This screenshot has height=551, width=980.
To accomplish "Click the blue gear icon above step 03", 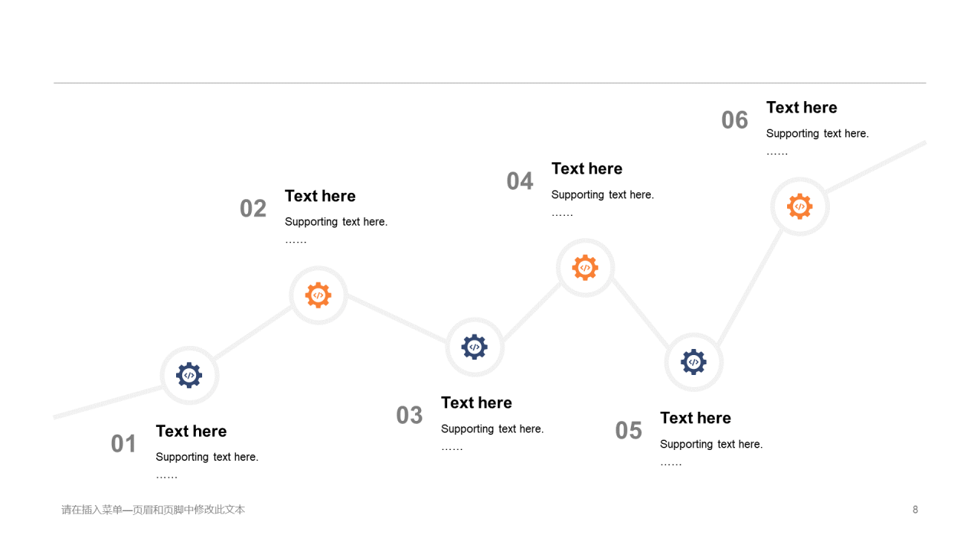I will [x=475, y=347].
